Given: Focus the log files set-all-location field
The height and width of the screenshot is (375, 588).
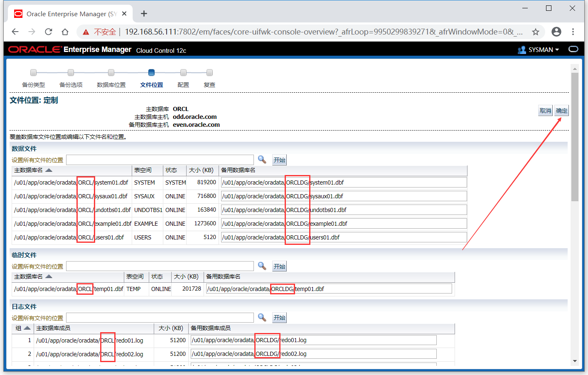Looking at the screenshot, I should pos(160,318).
